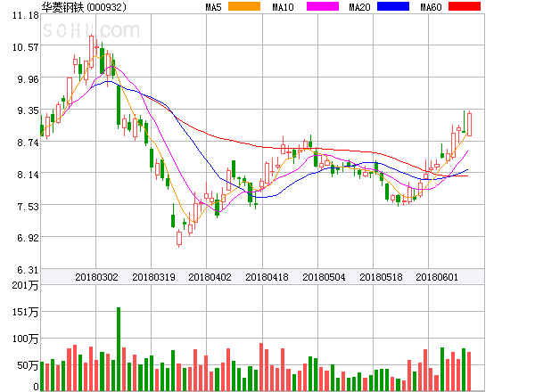This screenshot has width=535, height=392.
Task: Click the 8.74 price axis label
Action: click(28, 143)
